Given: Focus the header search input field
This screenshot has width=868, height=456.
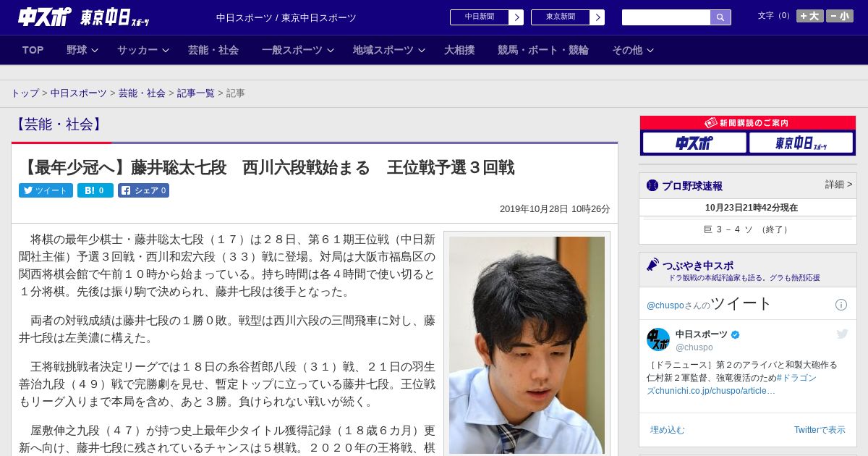Looking at the screenshot, I should click(666, 17).
